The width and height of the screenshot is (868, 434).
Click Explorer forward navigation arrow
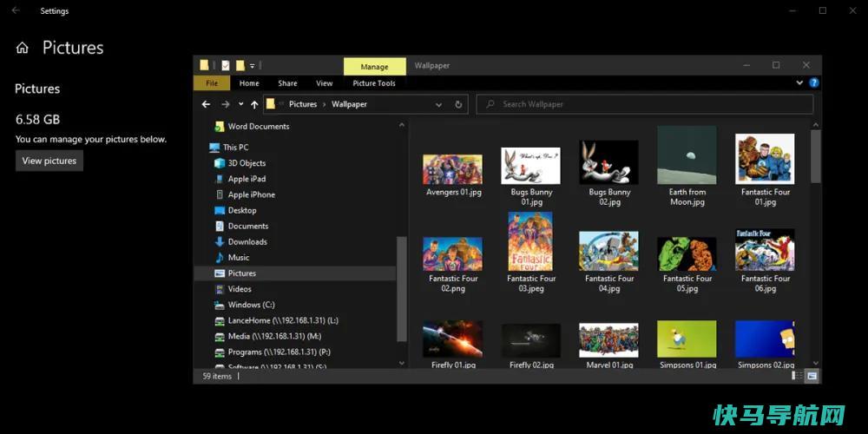[226, 104]
